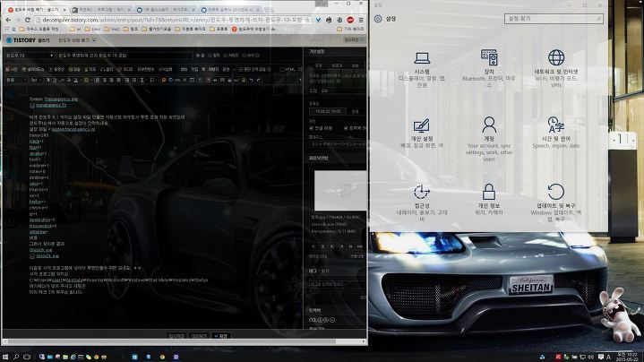Open the font family dropdown in editor toolbar
This screenshot has height=362, width=644.
click(16, 80)
